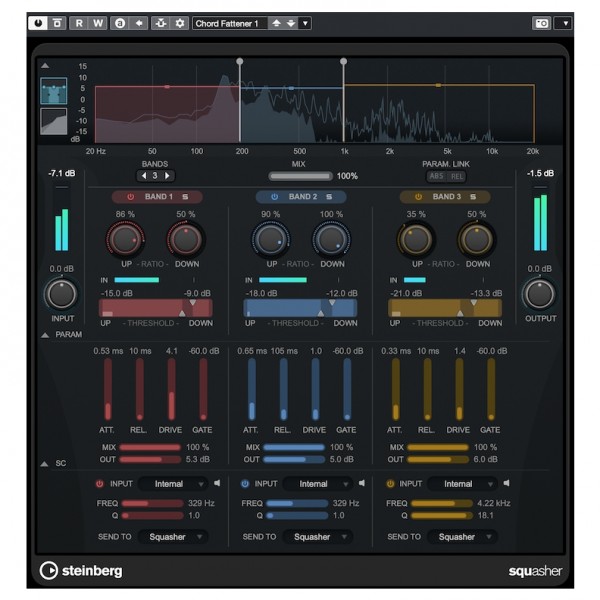
Task: Click Band 3 yellow threshold bar
Action: coord(445,308)
